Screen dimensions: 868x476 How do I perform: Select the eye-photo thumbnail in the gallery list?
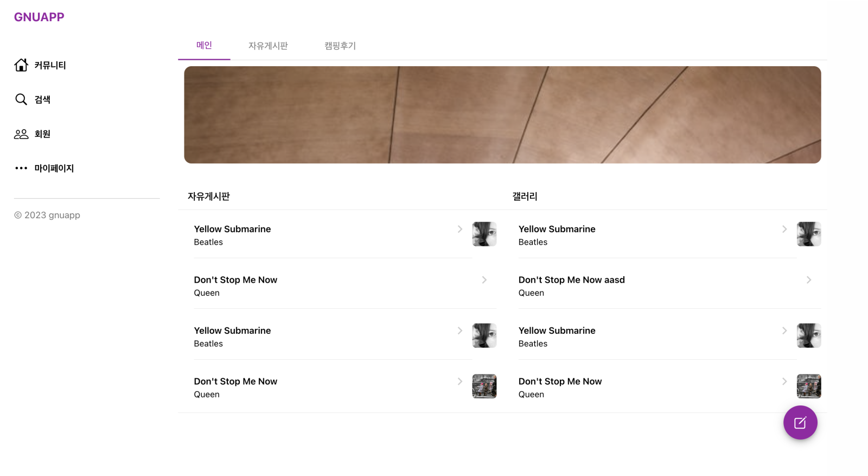coord(809,234)
